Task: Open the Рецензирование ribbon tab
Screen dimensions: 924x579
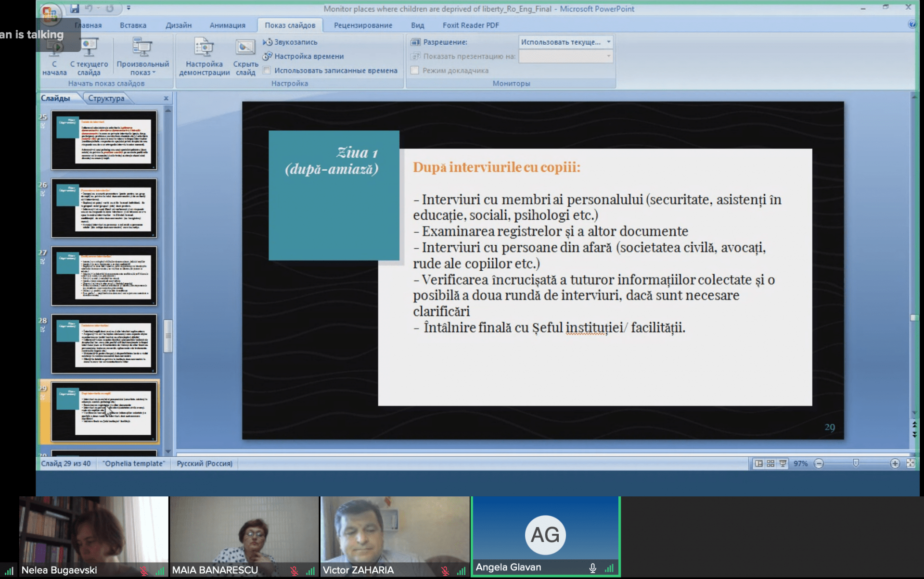Action: click(x=363, y=25)
